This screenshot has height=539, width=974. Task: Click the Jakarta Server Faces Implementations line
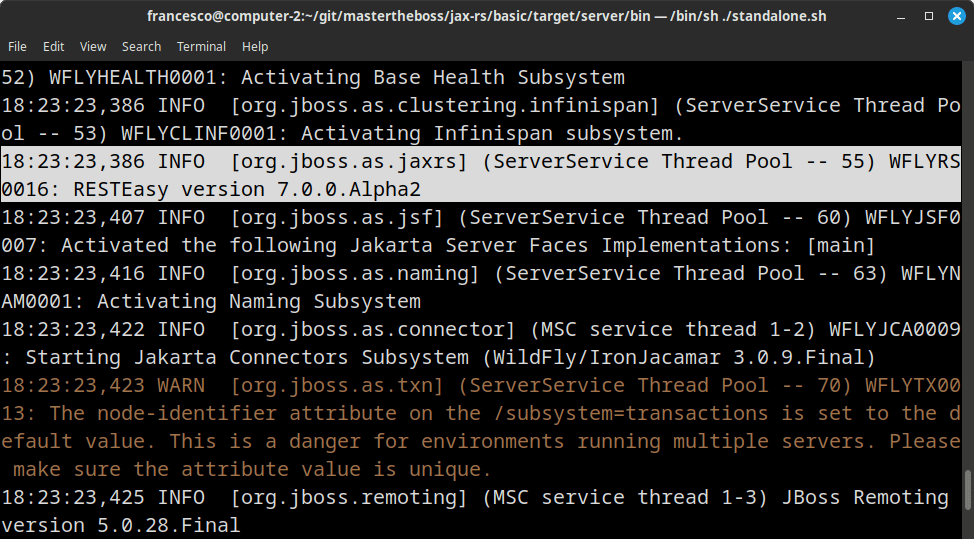(438, 245)
